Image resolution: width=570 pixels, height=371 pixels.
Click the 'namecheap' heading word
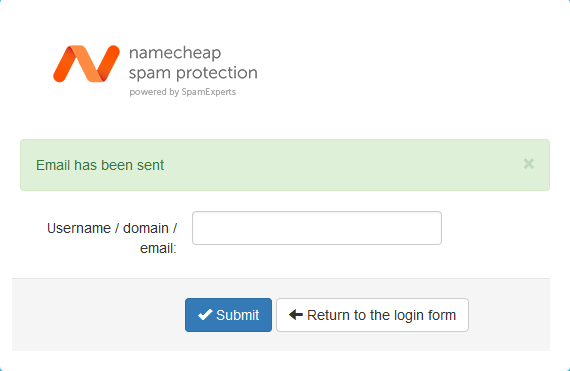175,53
